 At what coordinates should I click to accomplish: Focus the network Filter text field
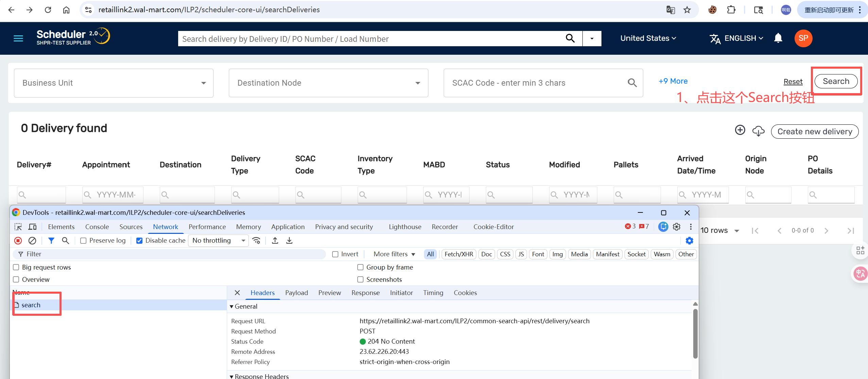click(x=170, y=254)
